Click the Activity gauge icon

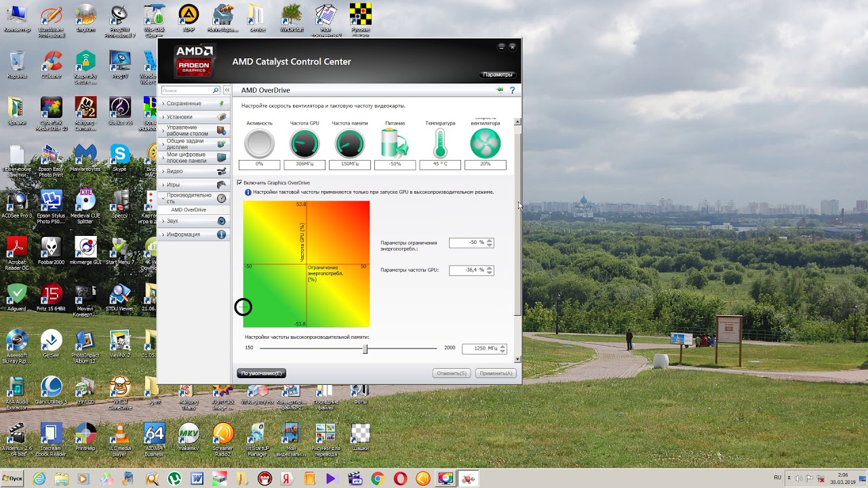click(x=259, y=144)
